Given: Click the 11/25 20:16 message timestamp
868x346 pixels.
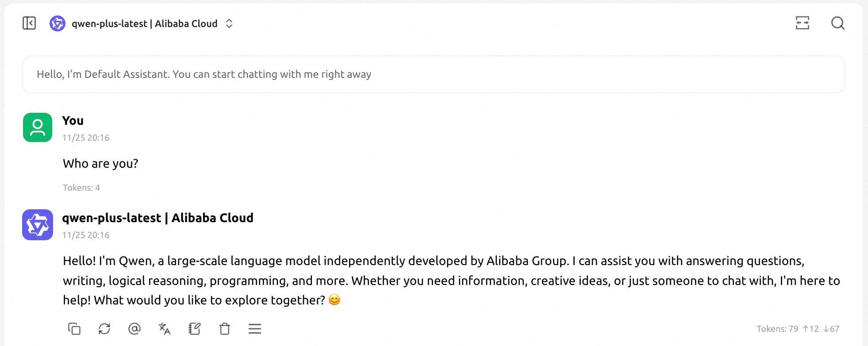Looking at the screenshot, I should pos(86,138).
